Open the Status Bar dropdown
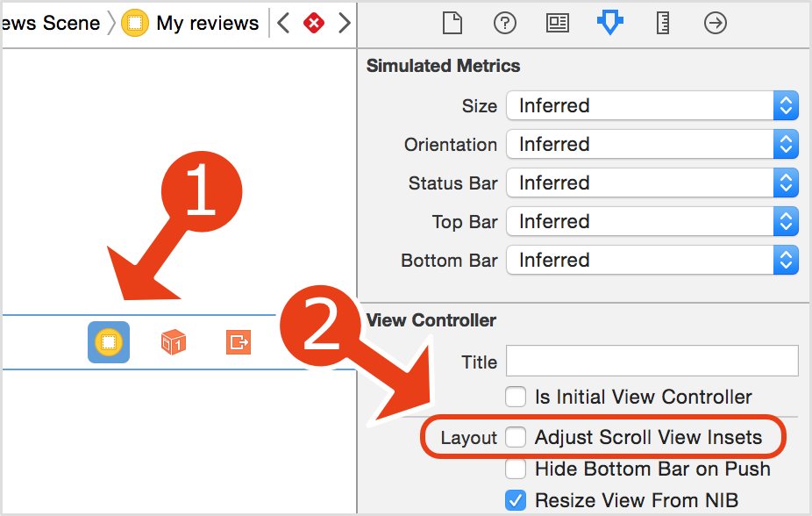Screen dimensions: 812x516 652,183
